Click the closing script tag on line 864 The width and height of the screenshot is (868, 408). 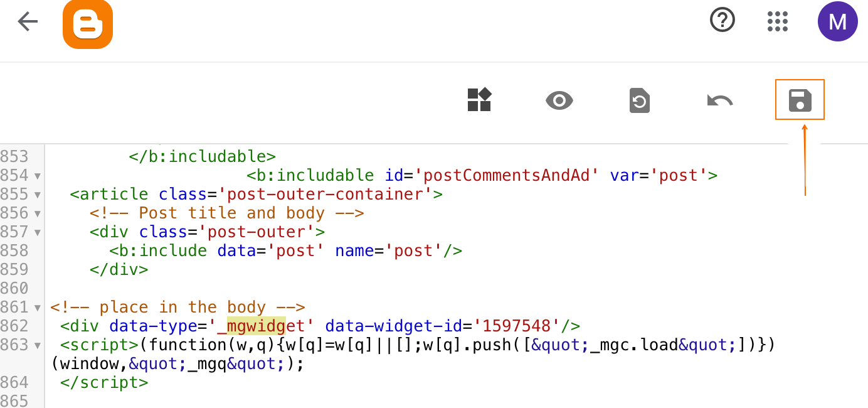point(104,382)
